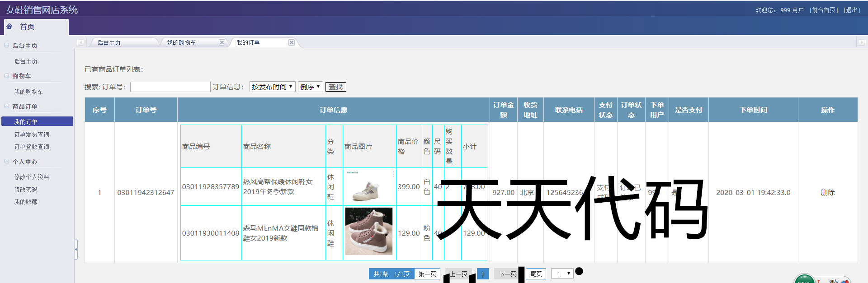This screenshot has width=868, height=283.
Task: Open the 倒序 sort order dropdown
Action: click(x=310, y=87)
